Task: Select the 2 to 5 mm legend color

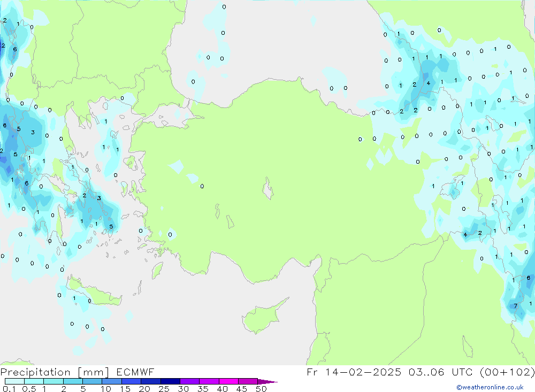Action: [x=73, y=381]
